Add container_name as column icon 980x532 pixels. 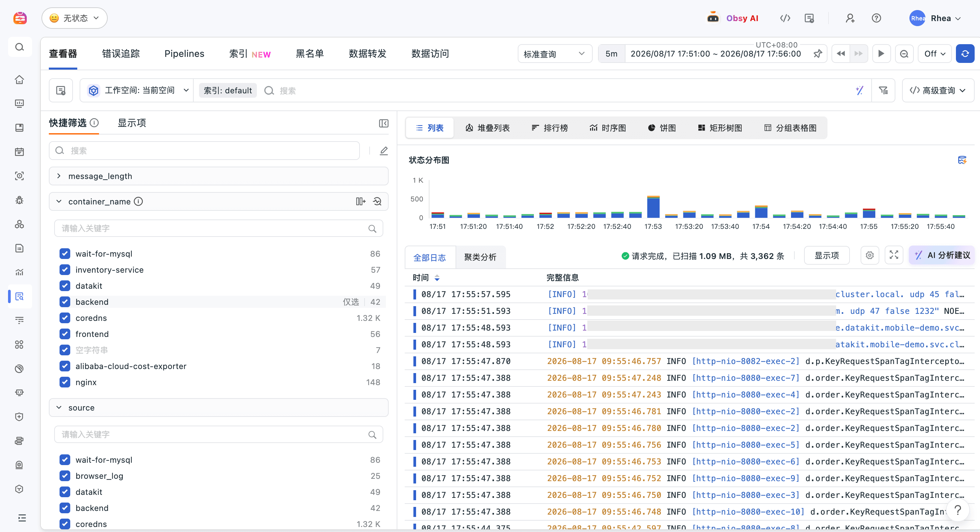click(360, 201)
